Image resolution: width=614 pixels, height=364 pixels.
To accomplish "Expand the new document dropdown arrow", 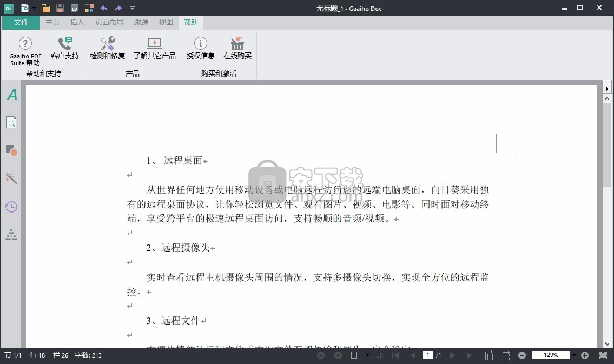I will click(x=34, y=8).
